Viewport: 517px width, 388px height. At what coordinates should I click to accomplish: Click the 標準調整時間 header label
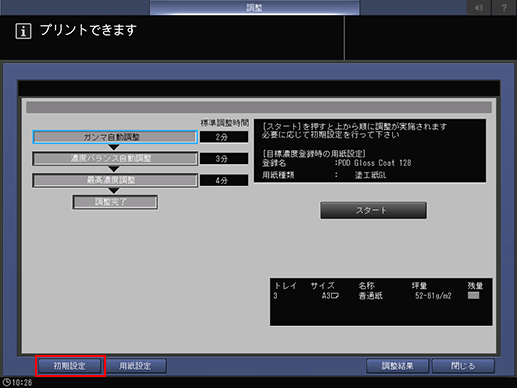225,123
